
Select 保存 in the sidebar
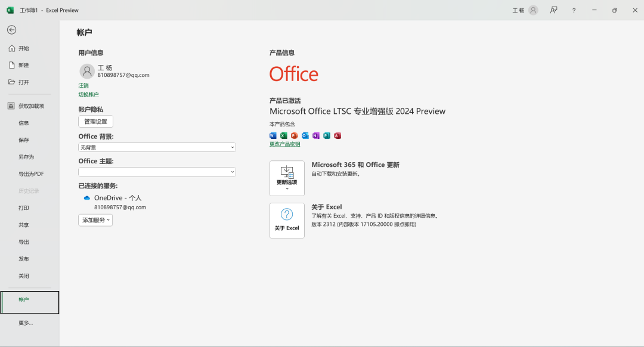tap(24, 140)
